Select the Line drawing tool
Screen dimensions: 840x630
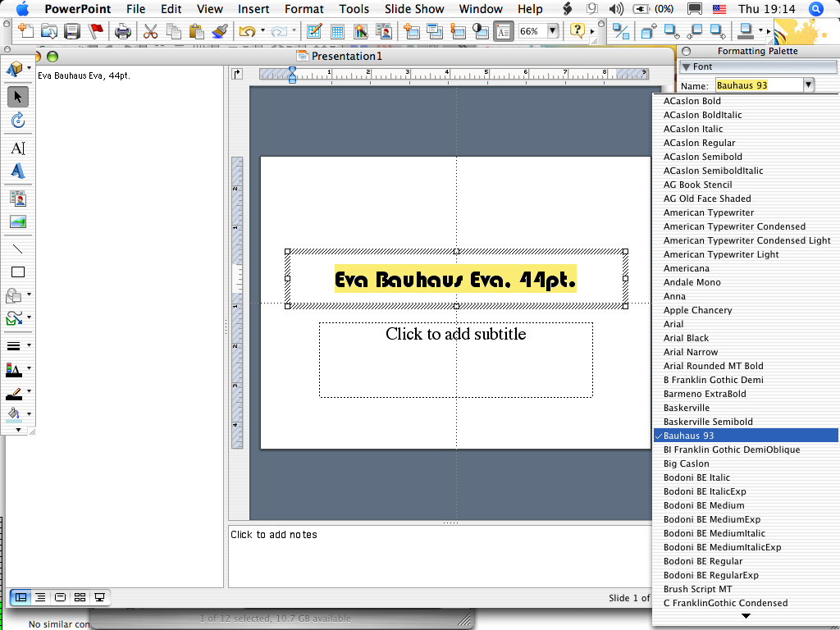(18, 249)
